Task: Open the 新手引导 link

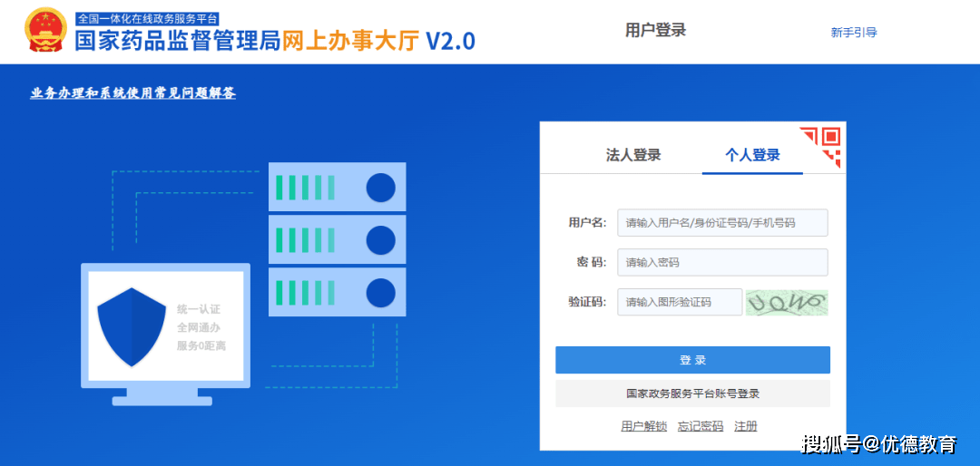Action: 854,33
